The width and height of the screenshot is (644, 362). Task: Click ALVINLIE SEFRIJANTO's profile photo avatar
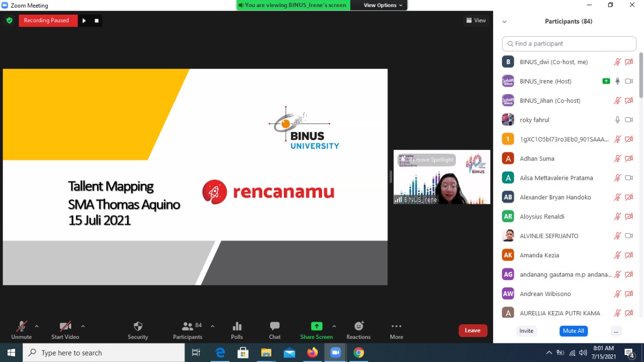click(x=508, y=236)
